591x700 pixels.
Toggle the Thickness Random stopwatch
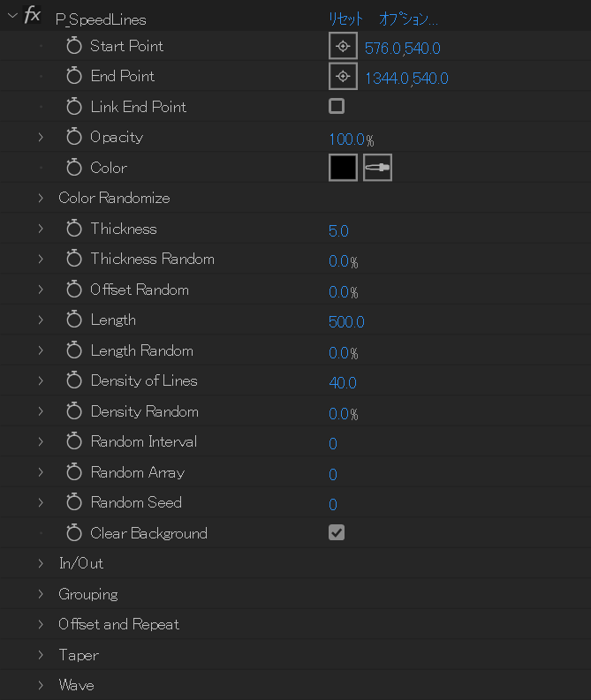click(74, 259)
